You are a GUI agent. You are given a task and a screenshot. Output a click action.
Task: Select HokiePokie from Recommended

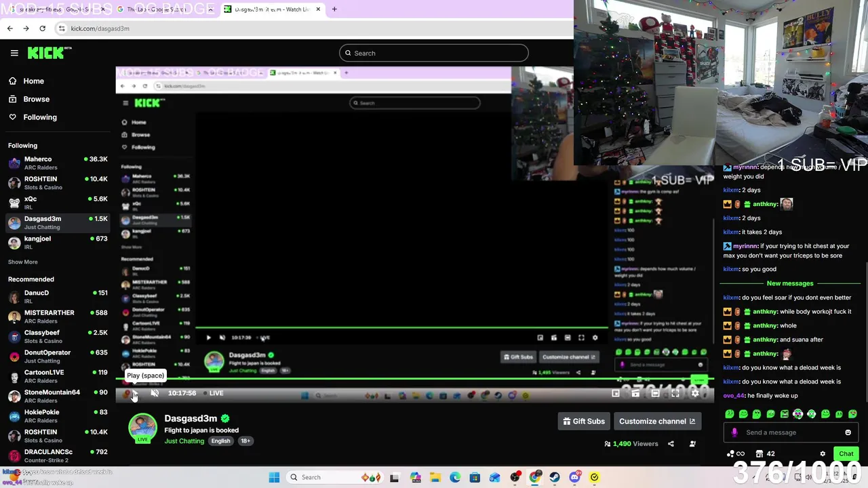tap(58, 416)
